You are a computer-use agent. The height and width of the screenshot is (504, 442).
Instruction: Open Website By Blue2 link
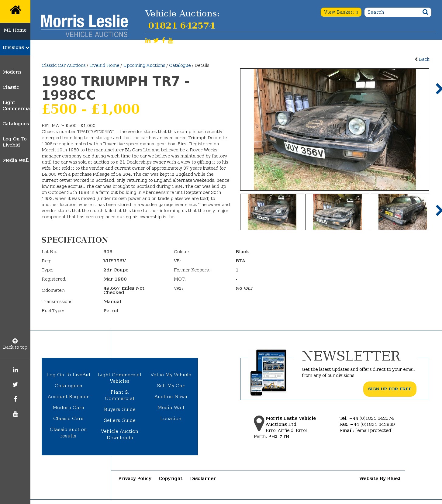pyautogui.click(x=380, y=478)
